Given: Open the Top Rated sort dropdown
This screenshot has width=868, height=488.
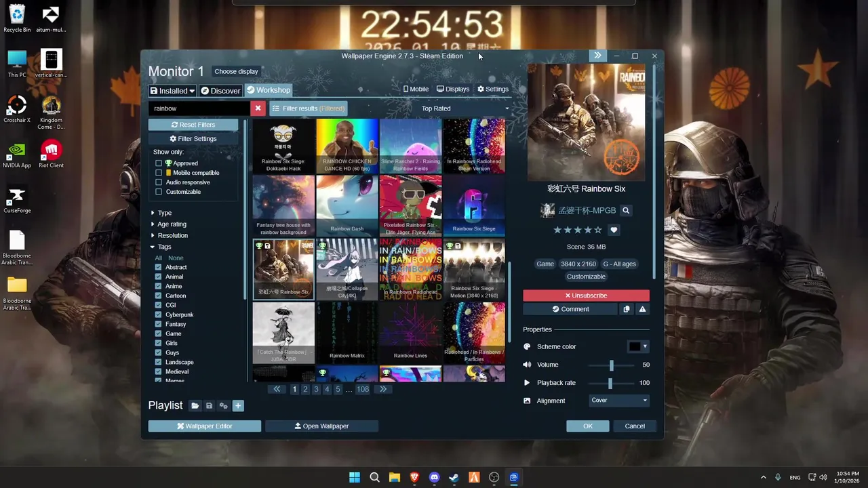Looking at the screenshot, I should pyautogui.click(x=465, y=108).
